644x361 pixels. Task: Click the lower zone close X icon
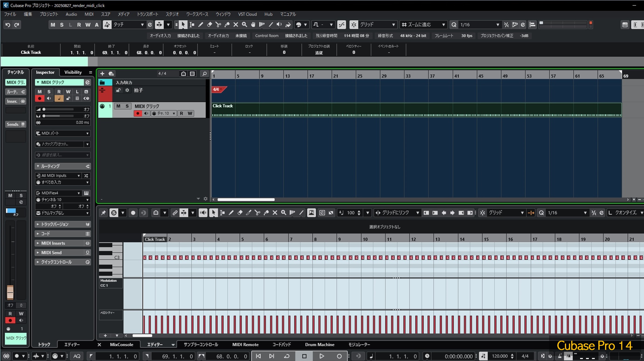point(99,344)
